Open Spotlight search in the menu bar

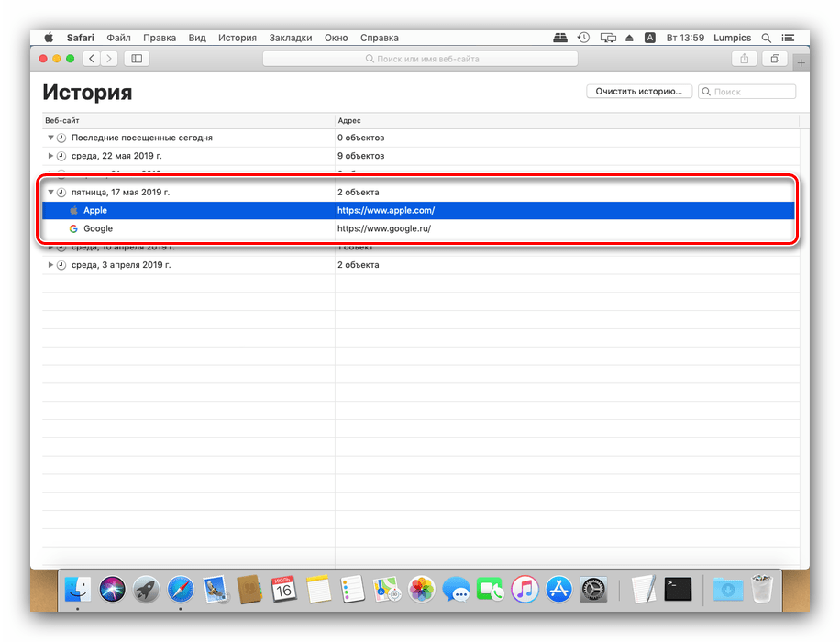tap(766, 38)
